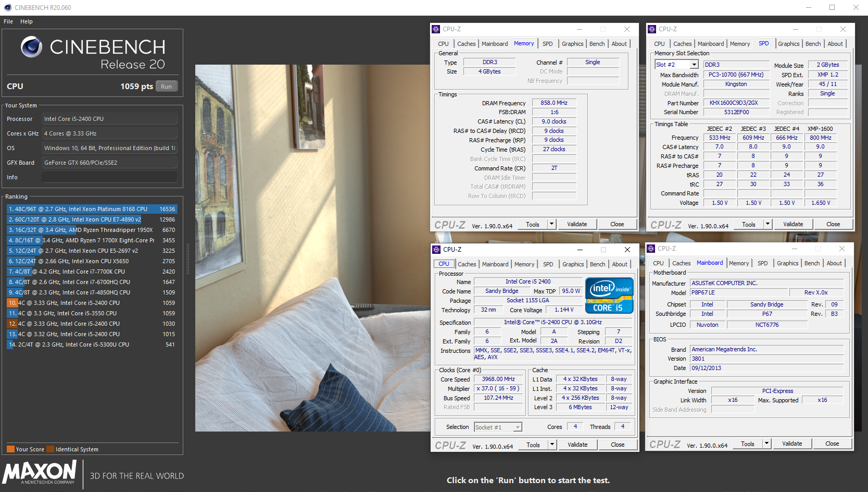Select ranking row Intel Xeon CPU E7-4890 v2
This screenshot has width=868, height=492.
pyautogui.click(x=92, y=219)
